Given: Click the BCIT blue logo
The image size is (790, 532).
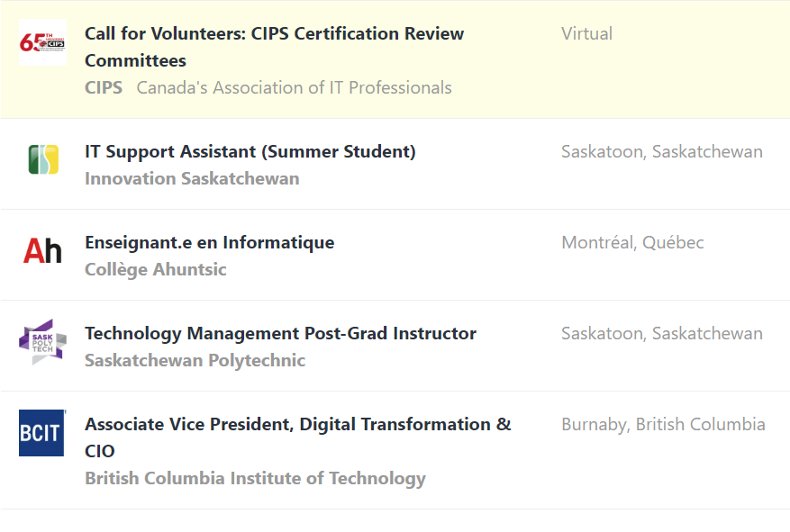Looking at the screenshot, I should tap(42, 433).
